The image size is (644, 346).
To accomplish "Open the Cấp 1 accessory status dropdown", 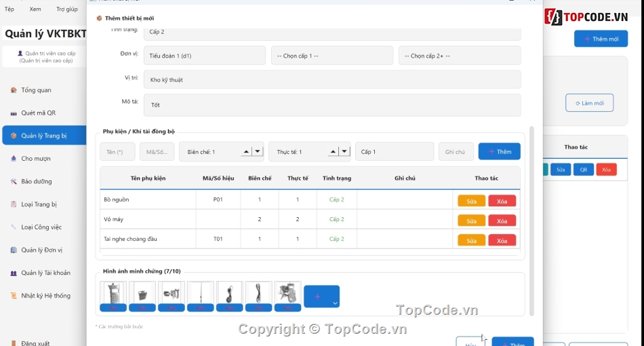I will coord(394,152).
